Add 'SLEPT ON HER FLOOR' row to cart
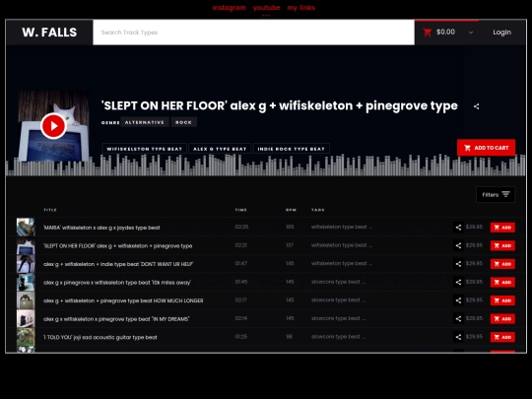The height and width of the screenshot is (399, 532). (x=502, y=245)
